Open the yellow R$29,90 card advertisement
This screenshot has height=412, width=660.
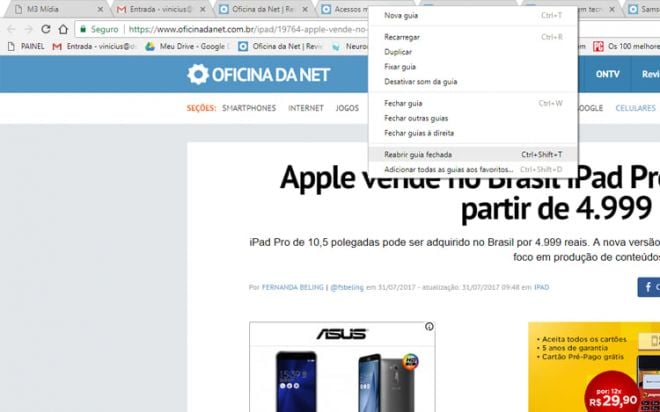coord(594,367)
